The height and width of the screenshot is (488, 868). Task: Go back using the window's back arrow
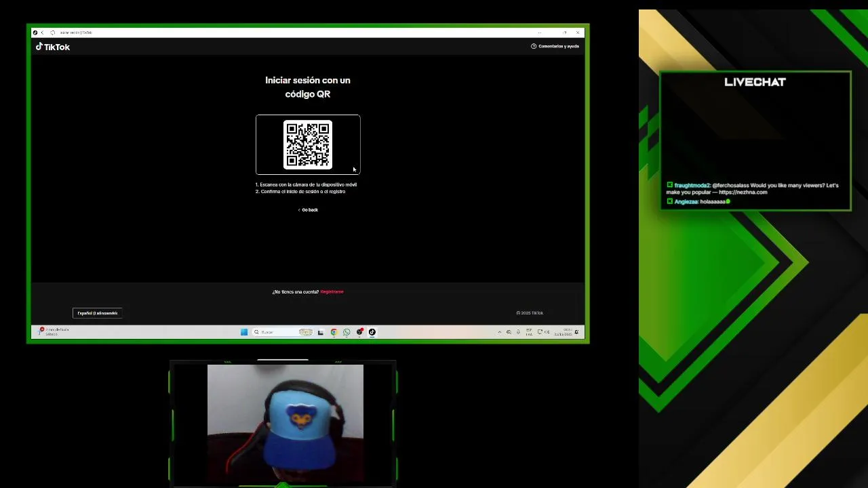point(42,33)
